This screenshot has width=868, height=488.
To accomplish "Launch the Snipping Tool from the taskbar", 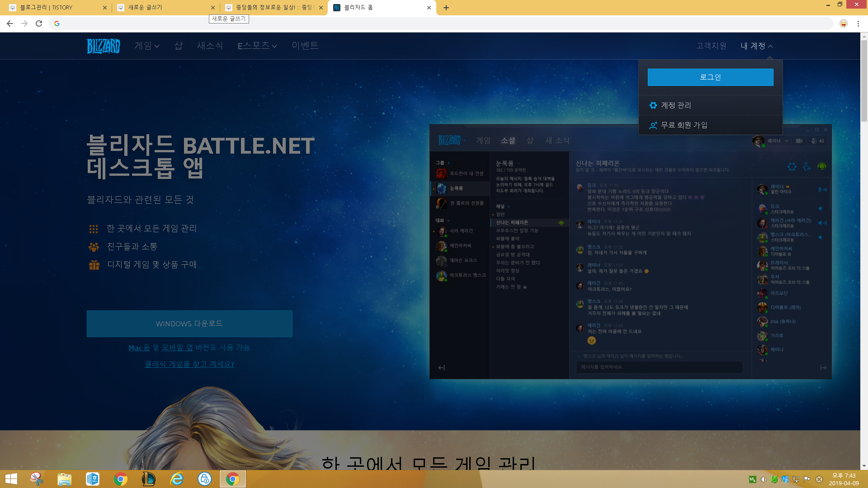I will pos(37,479).
